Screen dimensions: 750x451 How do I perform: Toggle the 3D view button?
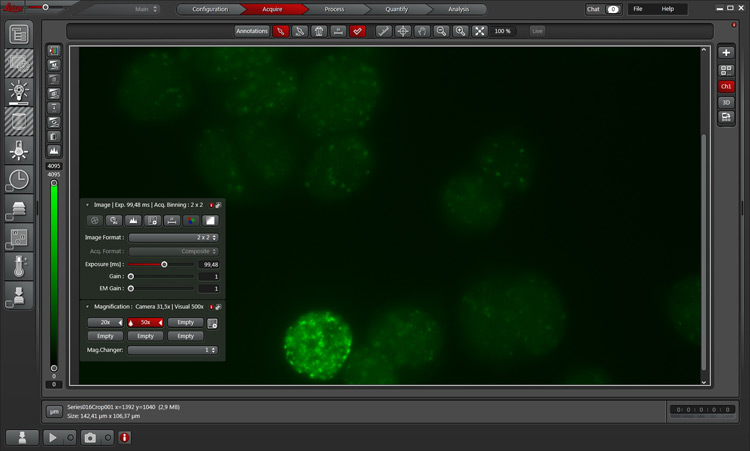pyautogui.click(x=726, y=102)
